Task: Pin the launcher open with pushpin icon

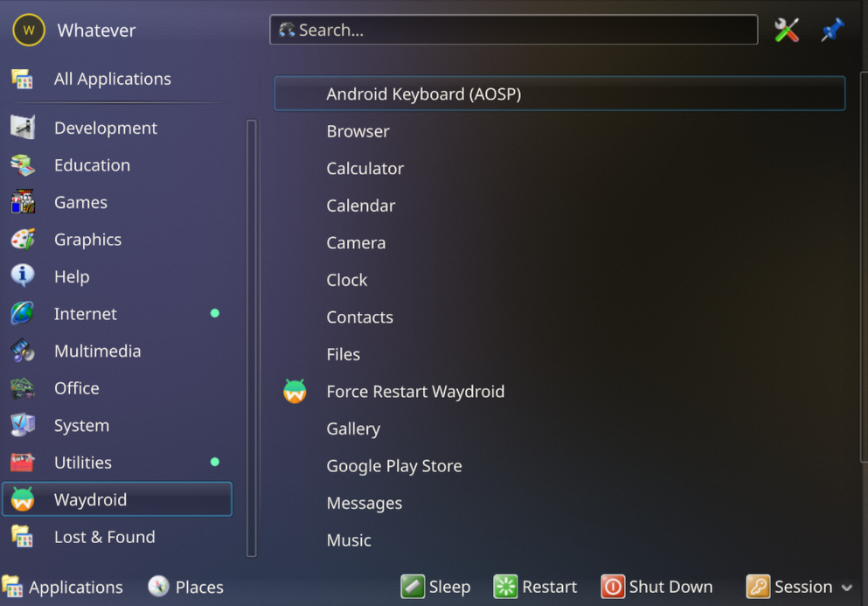Action: [x=832, y=30]
